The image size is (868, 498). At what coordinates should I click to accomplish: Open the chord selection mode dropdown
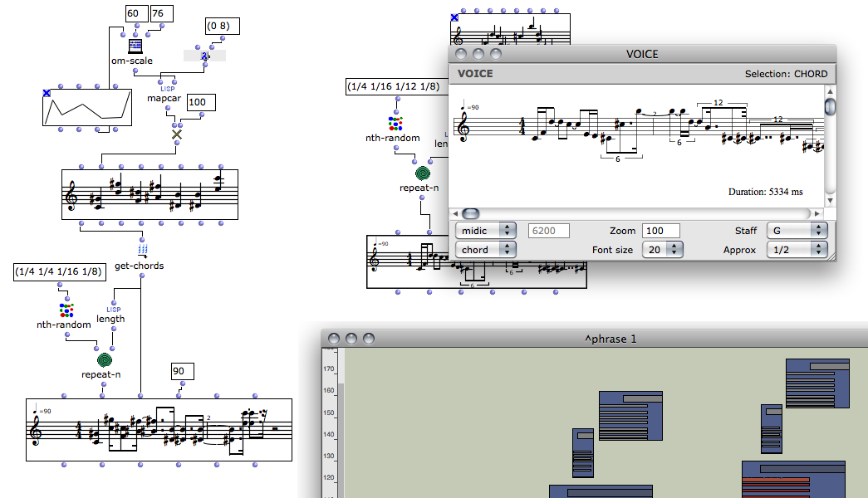pyautogui.click(x=486, y=249)
